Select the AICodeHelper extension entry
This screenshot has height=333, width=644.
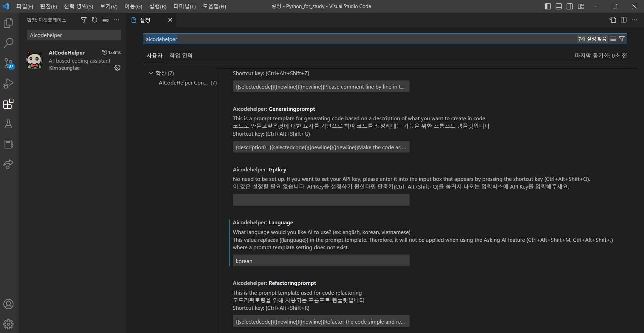point(73,60)
